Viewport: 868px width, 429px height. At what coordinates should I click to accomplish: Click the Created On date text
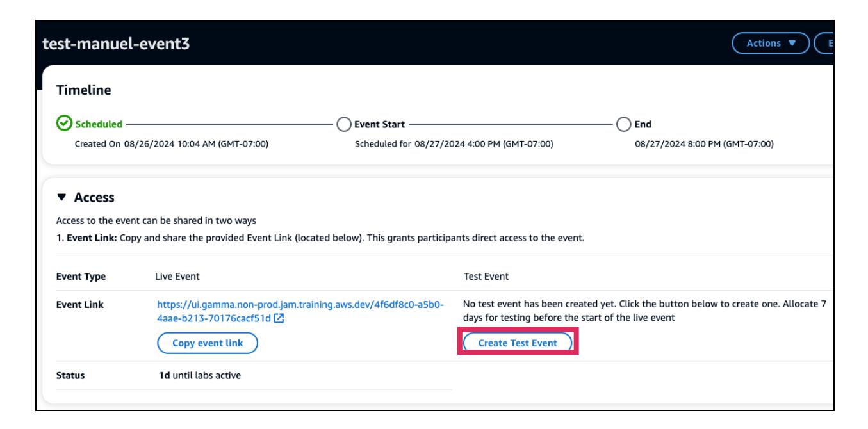click(x=172, y=143)
